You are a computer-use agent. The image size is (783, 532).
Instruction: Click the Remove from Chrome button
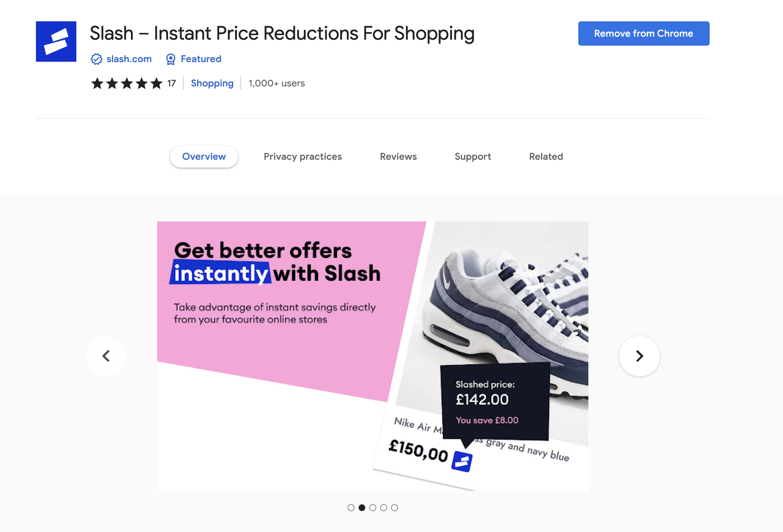tap(644, 34)
